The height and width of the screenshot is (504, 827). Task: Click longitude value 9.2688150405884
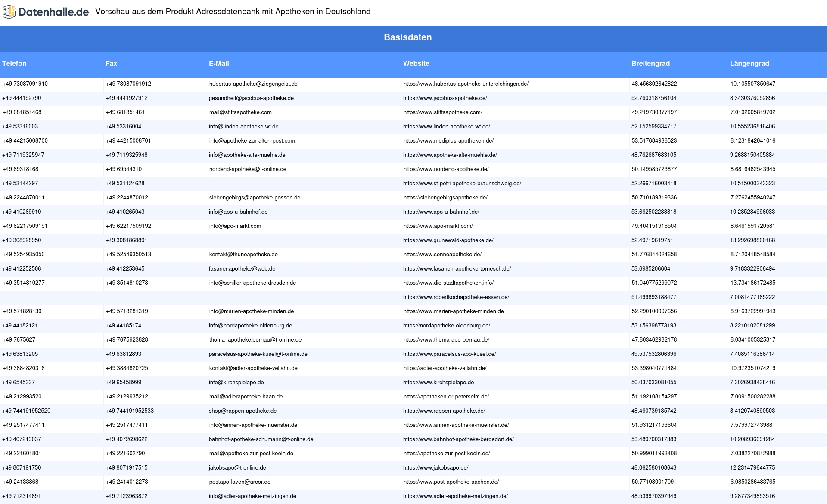click(752, 155)
